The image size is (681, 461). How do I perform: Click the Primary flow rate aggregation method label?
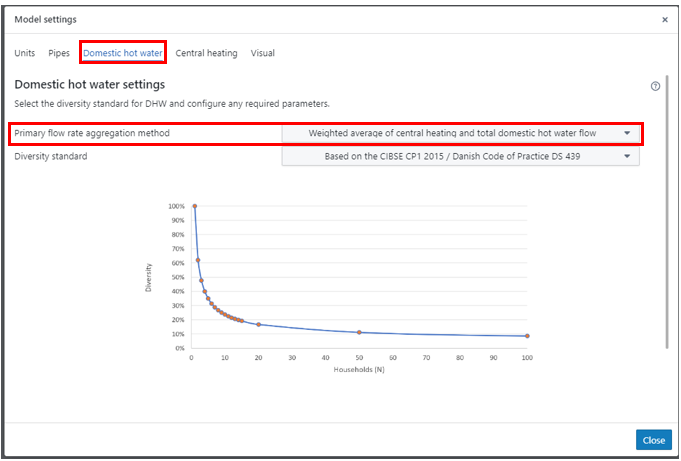tap(92, 133)
